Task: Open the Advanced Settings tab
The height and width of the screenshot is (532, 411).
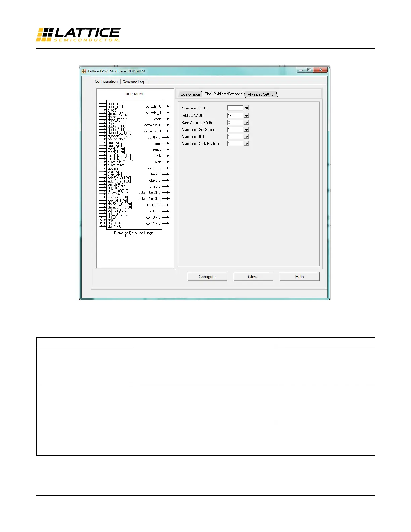Action: coord(261,94)
